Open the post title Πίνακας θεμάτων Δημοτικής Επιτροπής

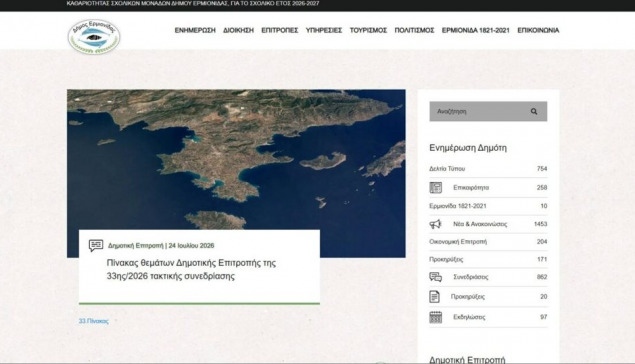coord(191,269)
